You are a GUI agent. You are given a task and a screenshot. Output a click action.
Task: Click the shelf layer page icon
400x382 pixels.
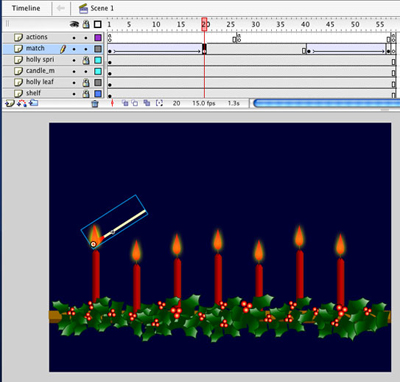click(18, 93)
